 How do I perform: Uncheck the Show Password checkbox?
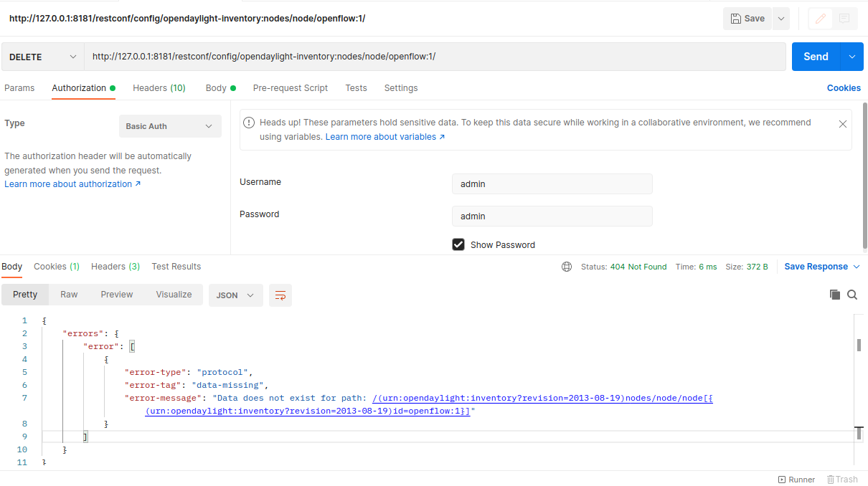458,244
